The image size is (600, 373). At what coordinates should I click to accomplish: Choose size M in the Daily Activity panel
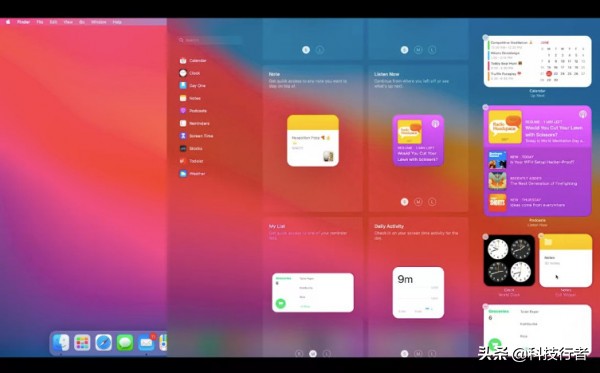418,353
